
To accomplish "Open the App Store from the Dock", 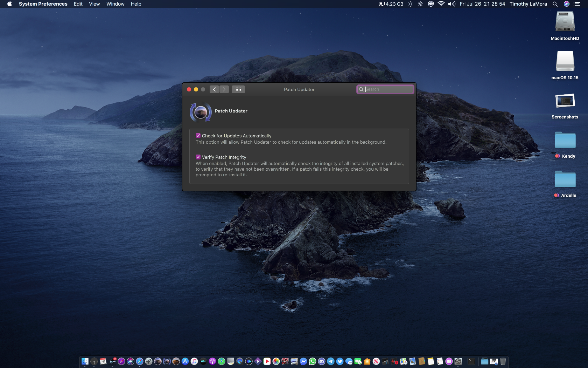I will (x=185, y=361).
